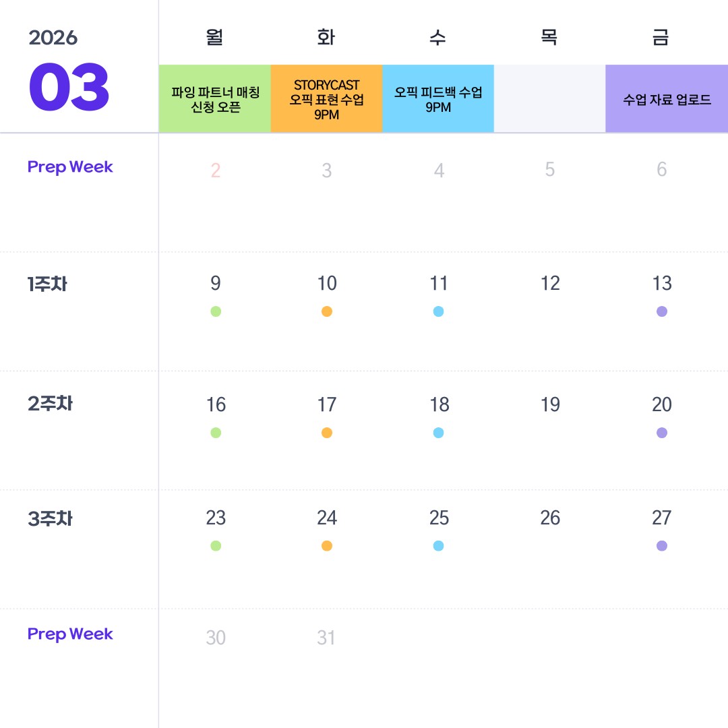Select date 26 in the calendar
Screen dimensions: 728x728
click(x=550, y=518)
